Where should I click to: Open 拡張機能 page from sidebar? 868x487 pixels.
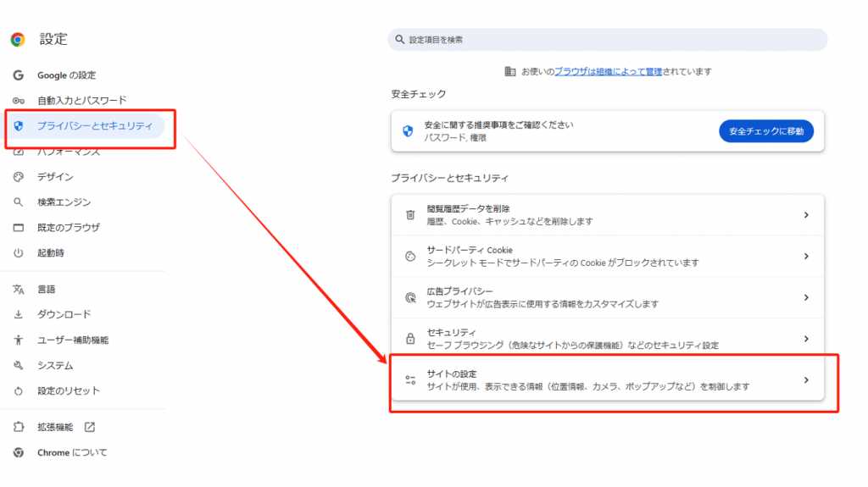[55, 427]
